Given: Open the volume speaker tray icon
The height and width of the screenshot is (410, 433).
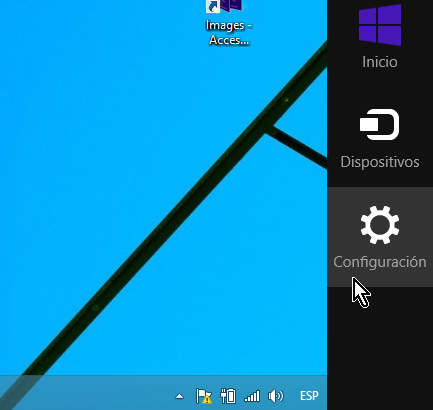Looking at the screenshot, I should 276,396.
